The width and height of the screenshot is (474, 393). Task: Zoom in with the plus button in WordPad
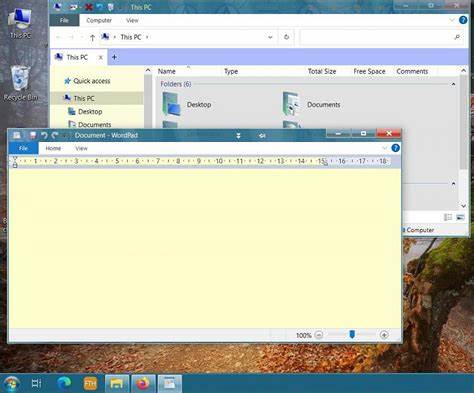pos(384,335)
